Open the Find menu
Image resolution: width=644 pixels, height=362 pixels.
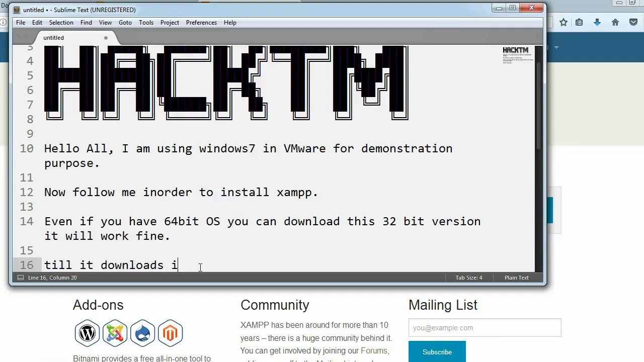(x=86, y=23)
